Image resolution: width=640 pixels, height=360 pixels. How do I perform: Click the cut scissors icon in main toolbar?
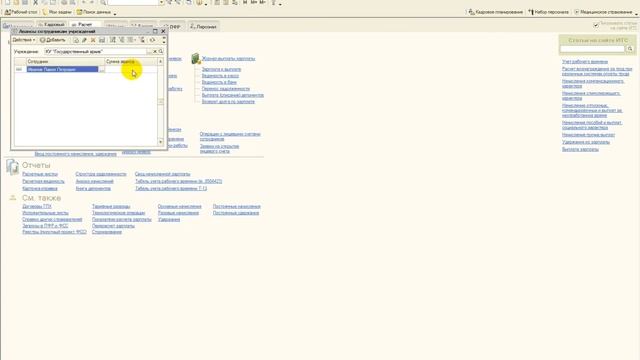click(36, 2)
